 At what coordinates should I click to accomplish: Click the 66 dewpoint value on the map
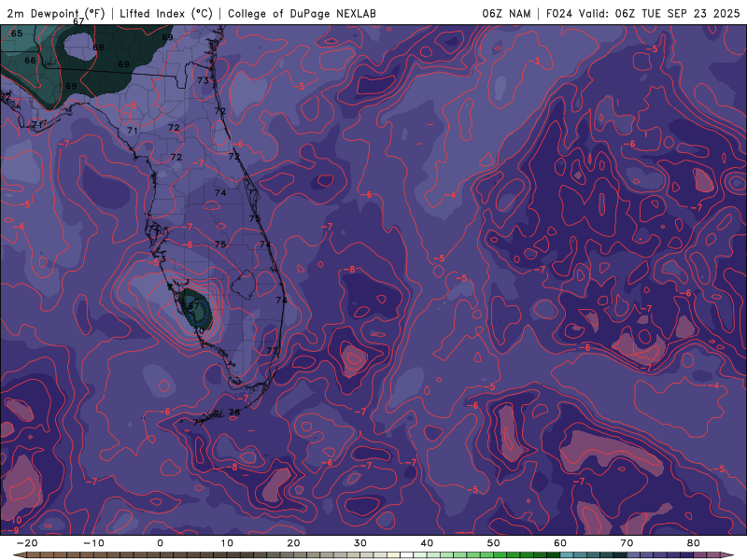point(30,61)
